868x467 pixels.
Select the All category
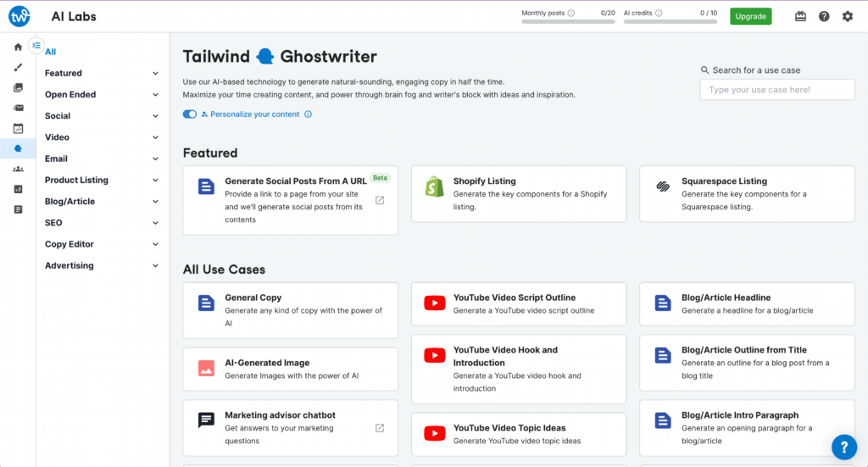pos(50,52)
